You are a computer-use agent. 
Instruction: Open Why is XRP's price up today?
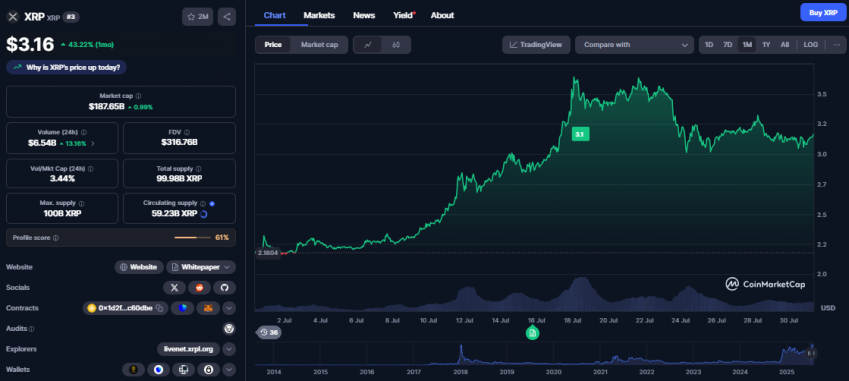[x=66, y=67]
